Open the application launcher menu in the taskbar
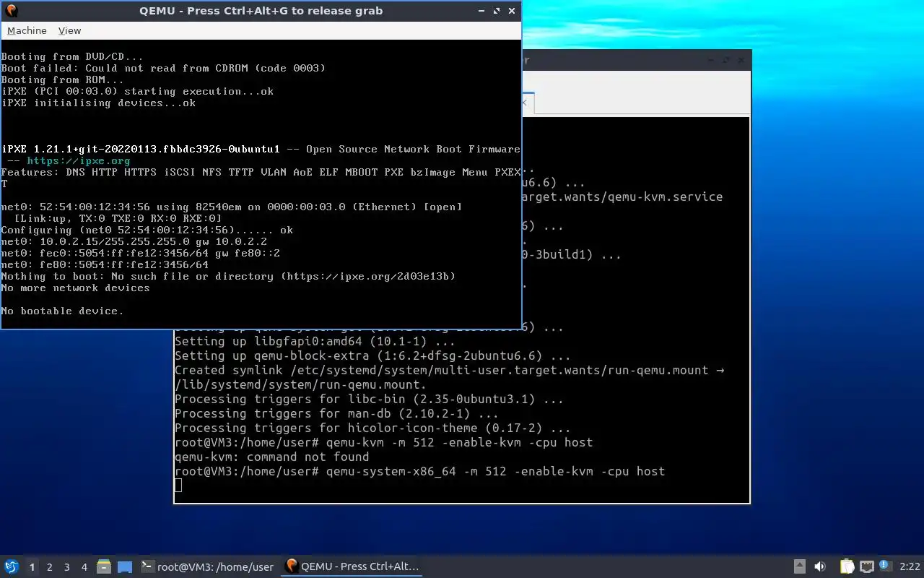 pyautogui.click(x=11, y=567)
